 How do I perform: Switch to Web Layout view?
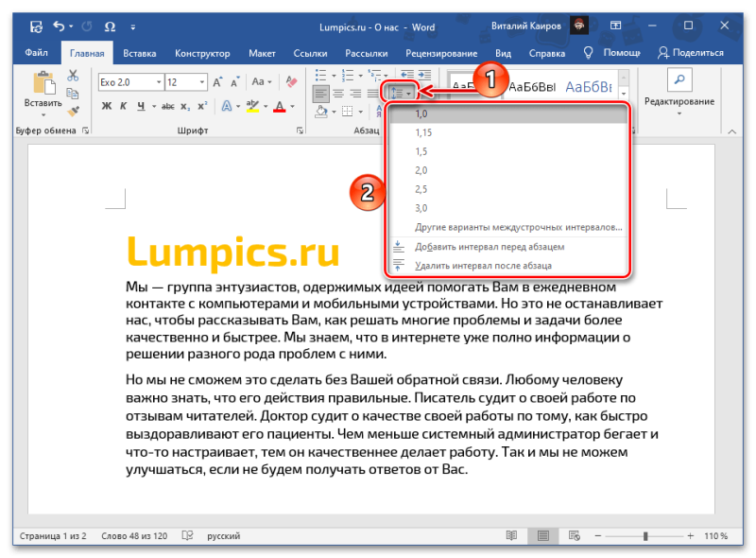(575, 535)
